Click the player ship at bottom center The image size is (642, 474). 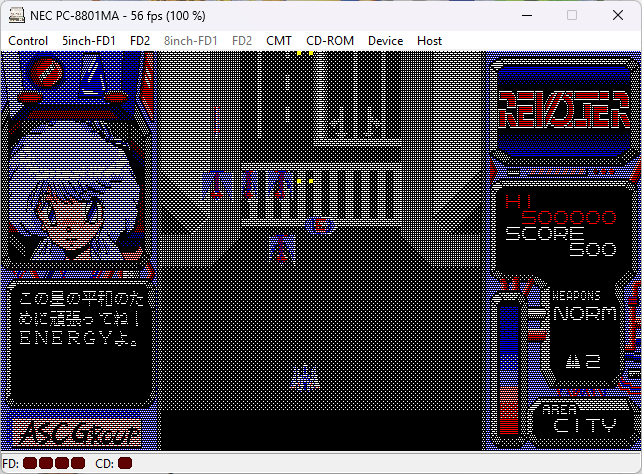(305, 378)
